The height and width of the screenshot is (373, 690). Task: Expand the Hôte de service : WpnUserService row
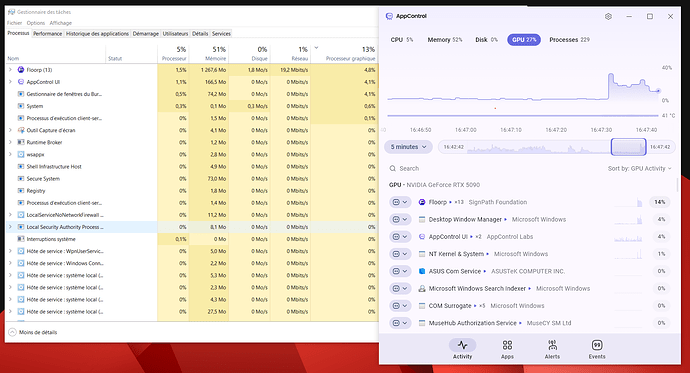(x=10, y=251)
